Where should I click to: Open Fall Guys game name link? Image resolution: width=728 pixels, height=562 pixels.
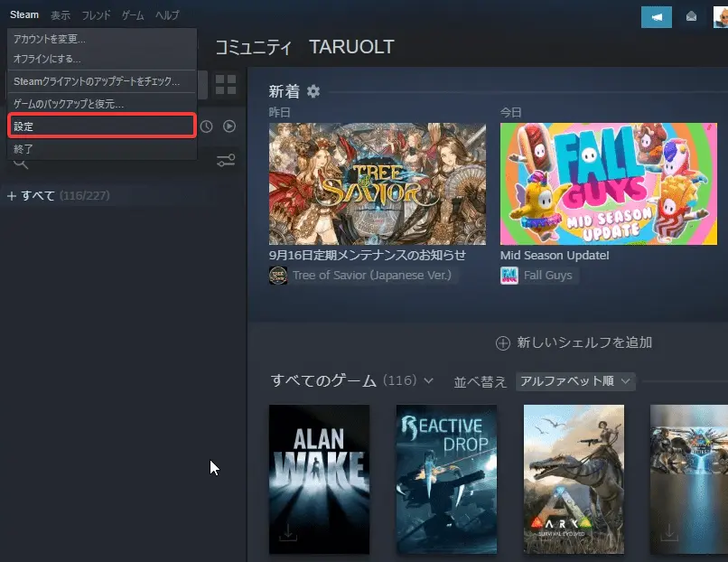pyautogui.click(x=548, y=276)
